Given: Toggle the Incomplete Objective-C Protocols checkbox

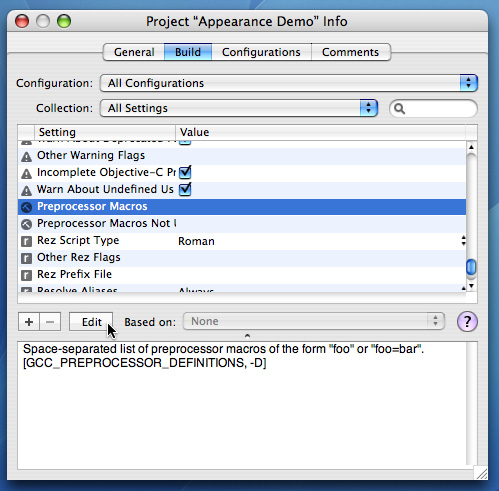Looking at the screenshot, I should 185,172.
